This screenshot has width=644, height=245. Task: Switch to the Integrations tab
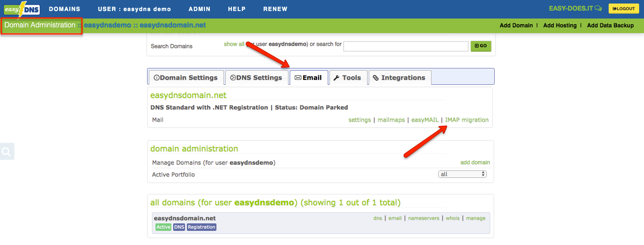pos(399,78)
